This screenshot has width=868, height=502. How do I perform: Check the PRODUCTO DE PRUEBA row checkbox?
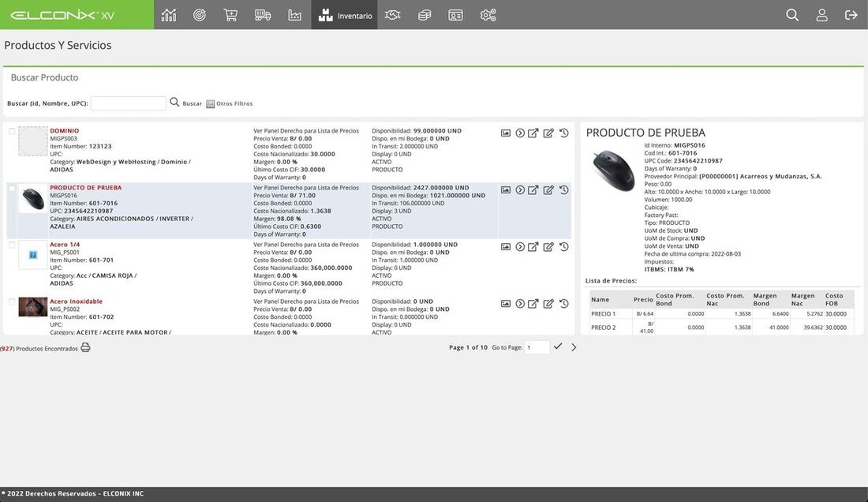tap(12, 188)
